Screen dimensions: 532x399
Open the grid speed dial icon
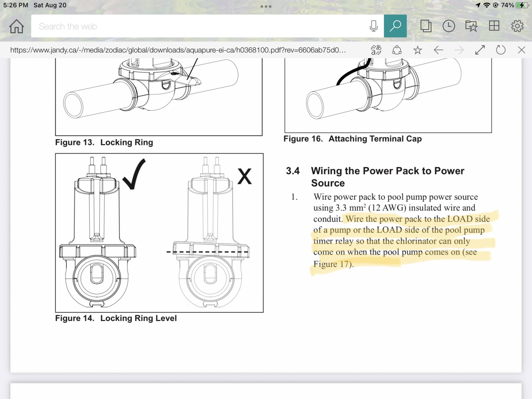coord(494,26)
